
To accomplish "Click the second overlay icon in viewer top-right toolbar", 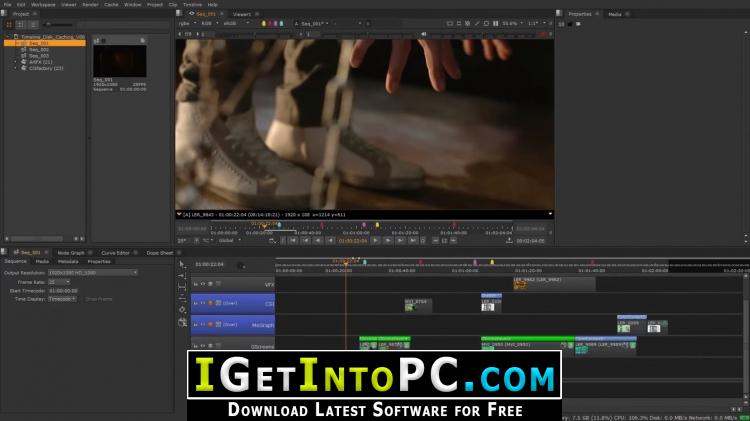I will point(459,23).
